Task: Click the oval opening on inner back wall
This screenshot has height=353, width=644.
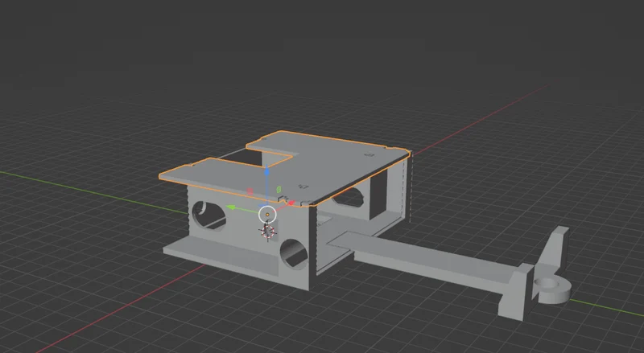Action: (x=349, y=197)
